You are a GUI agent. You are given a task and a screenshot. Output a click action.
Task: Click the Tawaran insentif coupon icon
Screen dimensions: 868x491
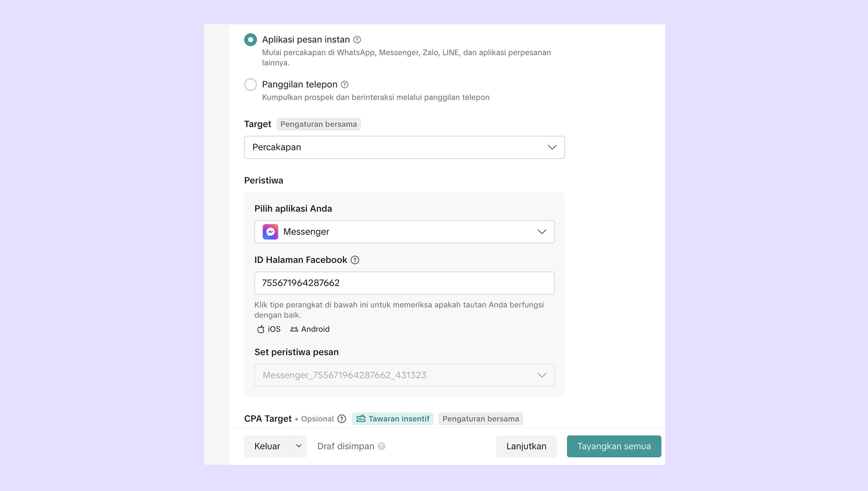pyautogui.click(x=361, y=419)
